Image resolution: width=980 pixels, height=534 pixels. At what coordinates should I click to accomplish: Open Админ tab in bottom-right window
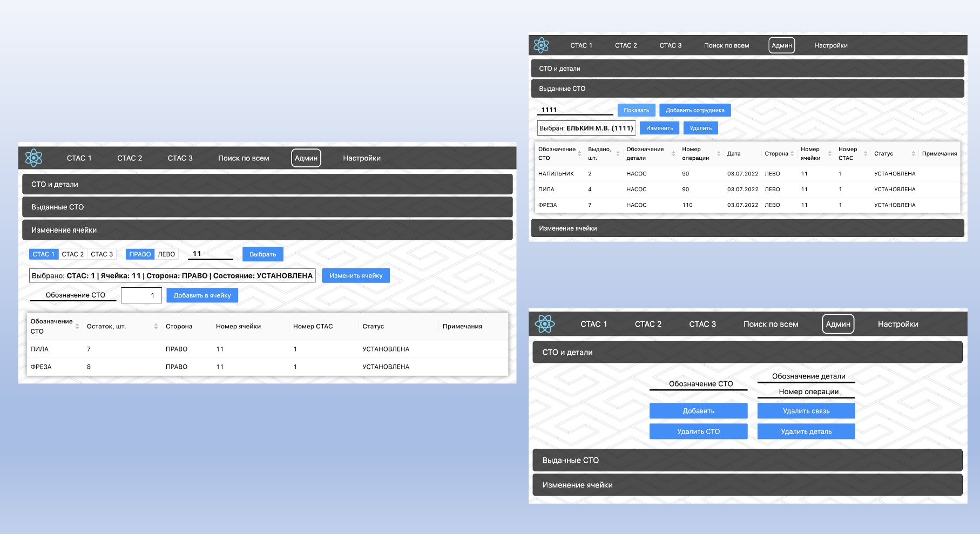838,324
